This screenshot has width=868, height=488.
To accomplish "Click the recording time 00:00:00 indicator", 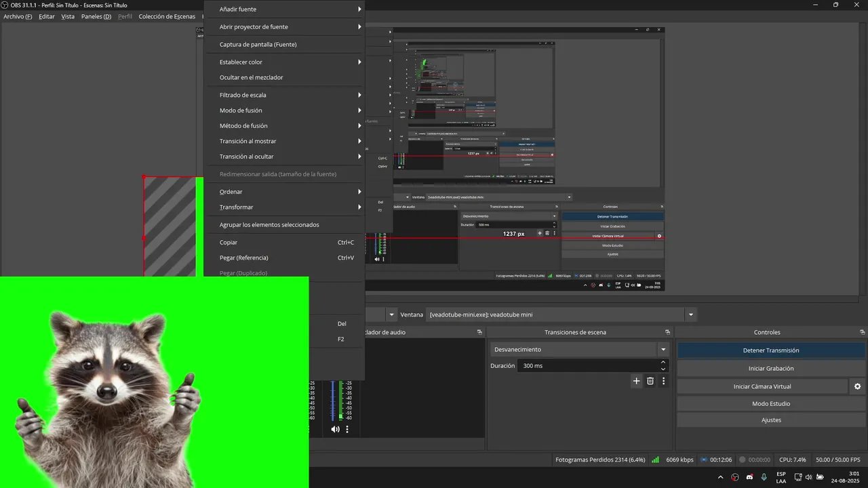I will pos(754,460).
